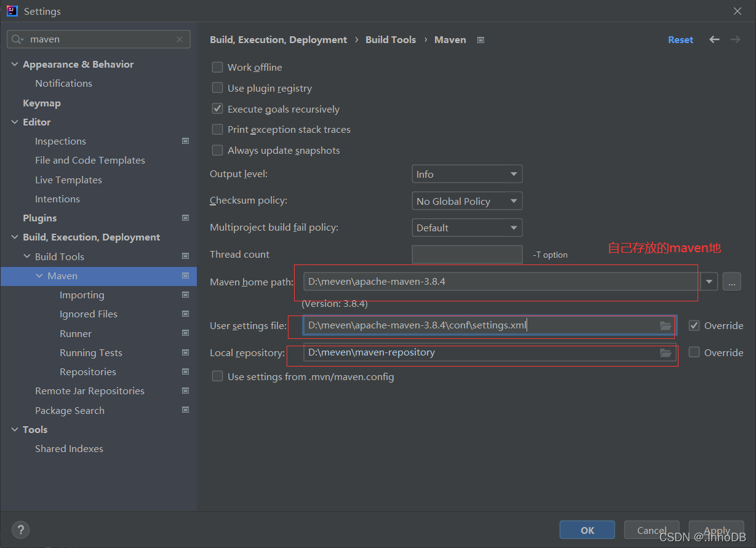
Task: Click the project-level icon next to Repositories
Action: coord(186,371)
